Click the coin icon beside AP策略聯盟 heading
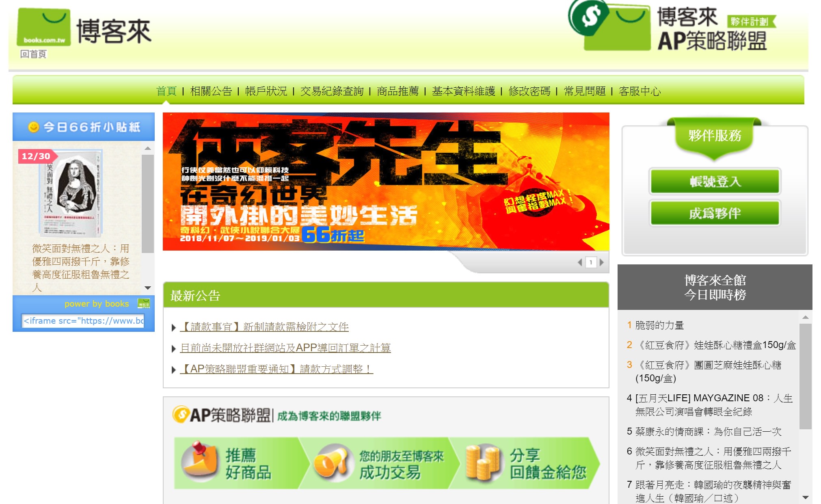821x504 pixels. (x=180, y=415)
